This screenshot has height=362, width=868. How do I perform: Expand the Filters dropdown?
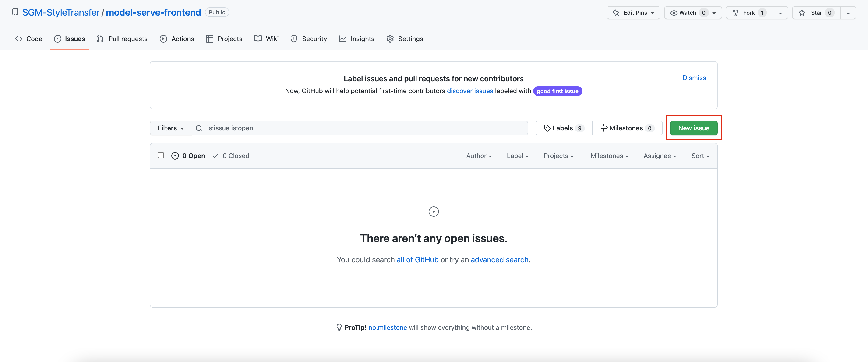171,128
